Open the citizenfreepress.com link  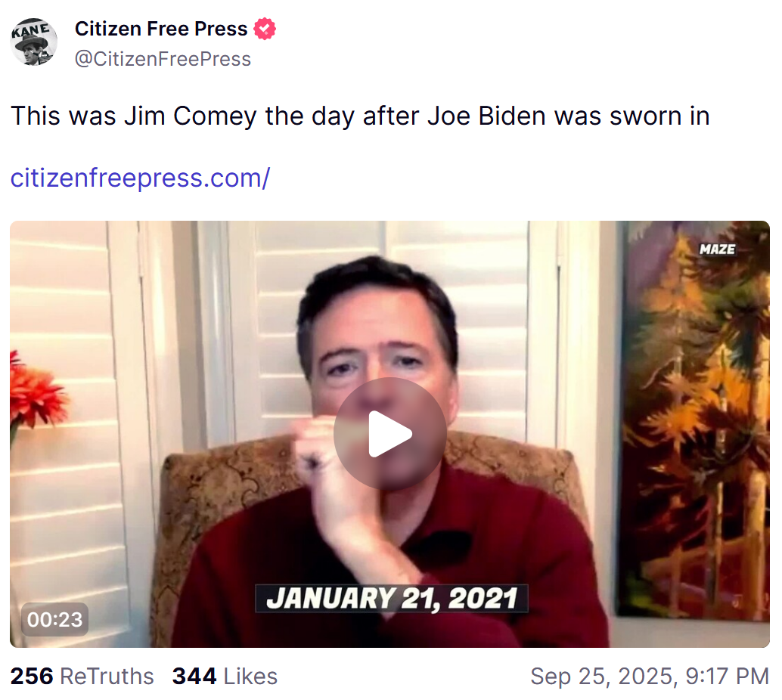[140, 178]
